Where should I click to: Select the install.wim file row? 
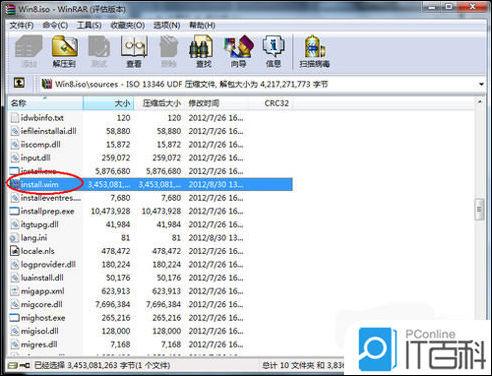(x=150, y=184)
